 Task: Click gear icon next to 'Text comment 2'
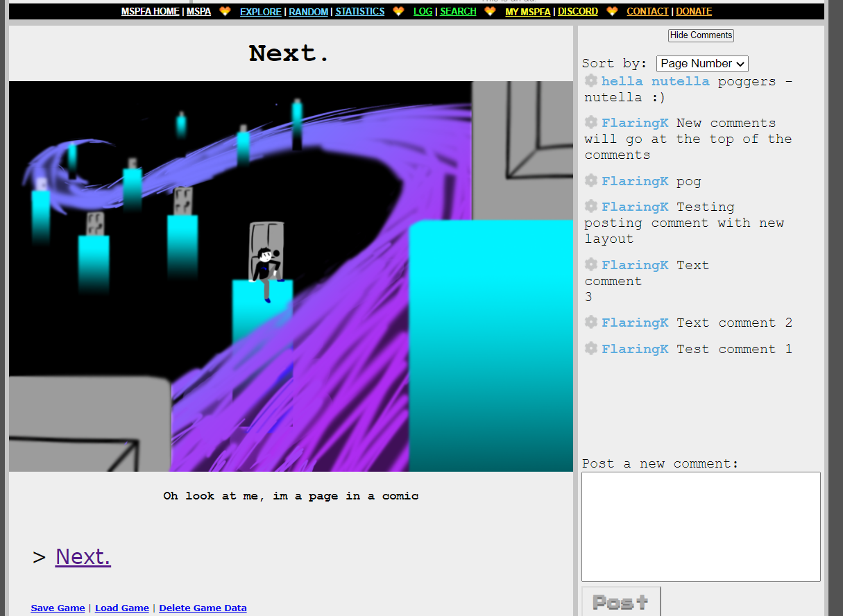[x=590, y=322]
